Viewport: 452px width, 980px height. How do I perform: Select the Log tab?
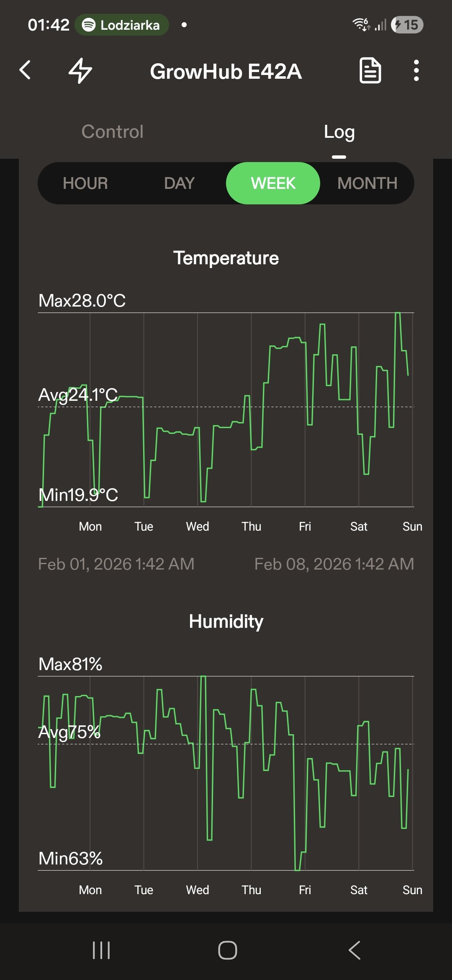click(x=339, y=132)
